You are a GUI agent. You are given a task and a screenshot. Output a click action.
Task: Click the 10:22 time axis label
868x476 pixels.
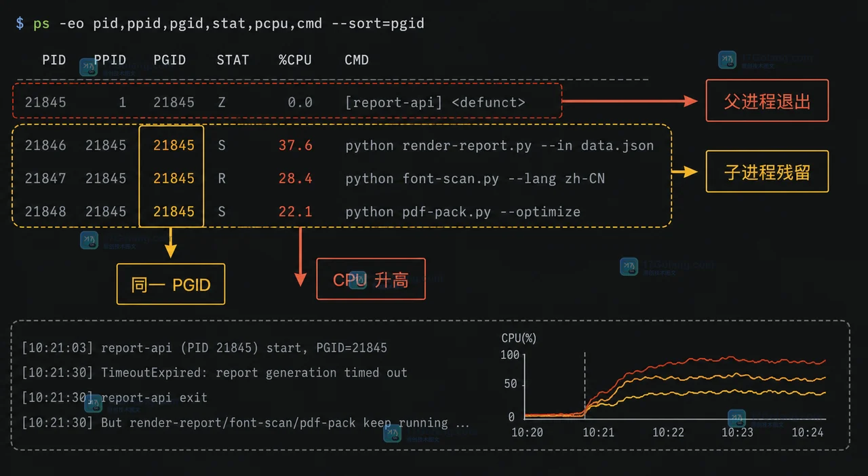(669, 432)
